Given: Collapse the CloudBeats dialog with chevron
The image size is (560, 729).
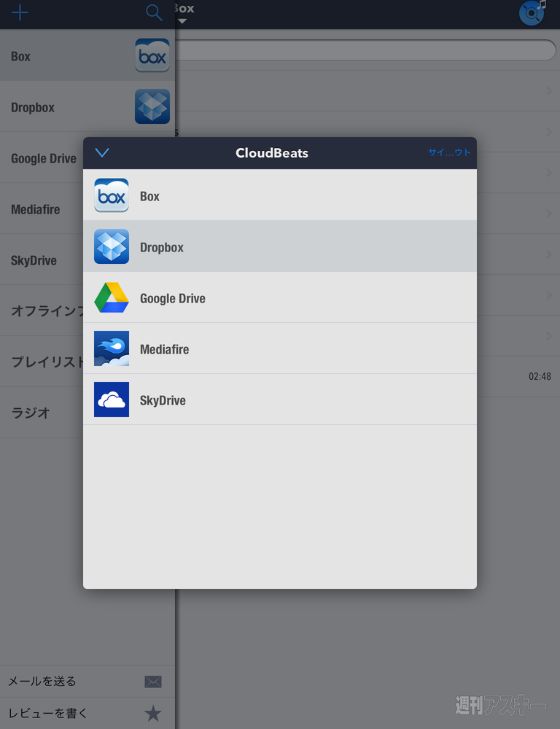Looking at the screenshot, I should click(x=102, y=152).
